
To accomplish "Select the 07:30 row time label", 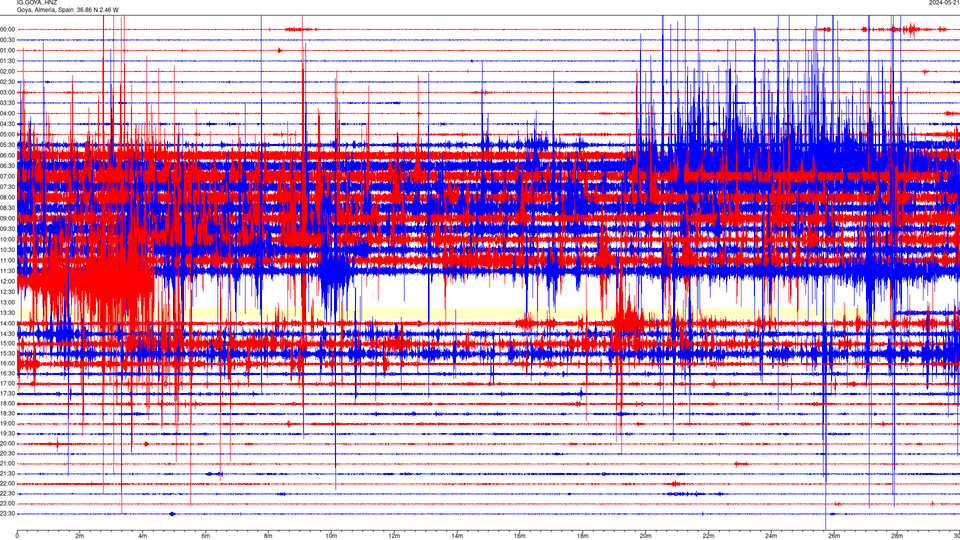I will click(8, 187).
